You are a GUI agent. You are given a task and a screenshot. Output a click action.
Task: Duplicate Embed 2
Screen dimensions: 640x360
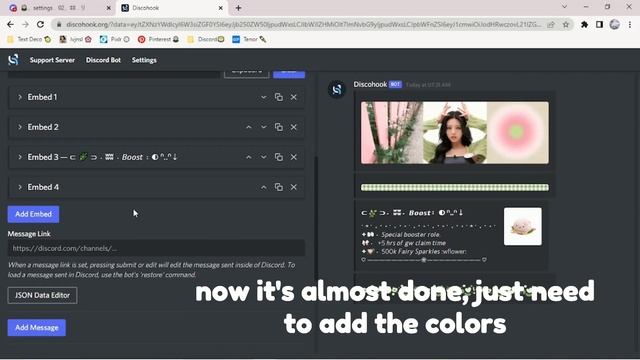279,127
